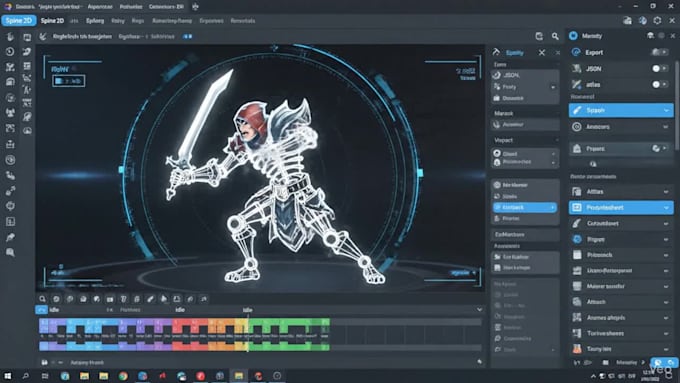680x383 pixels.
Task: Click the taskbar search icon
Action: (26, 376)
